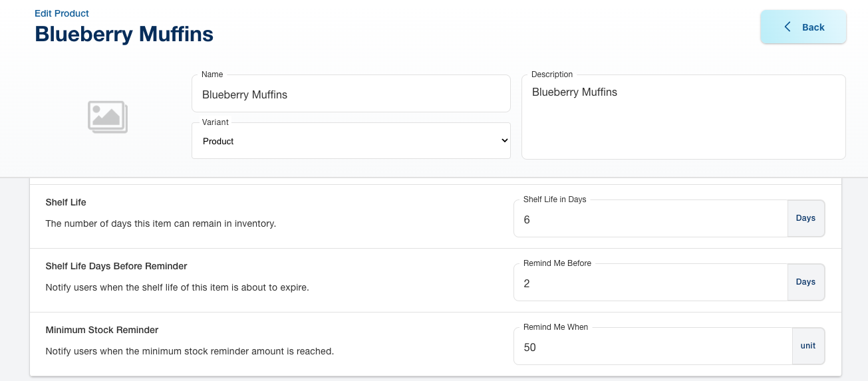This screenshot has height=381, width=868.
Task: Click the Days suffix beside Shelf Life
Action: coord(805,218)
